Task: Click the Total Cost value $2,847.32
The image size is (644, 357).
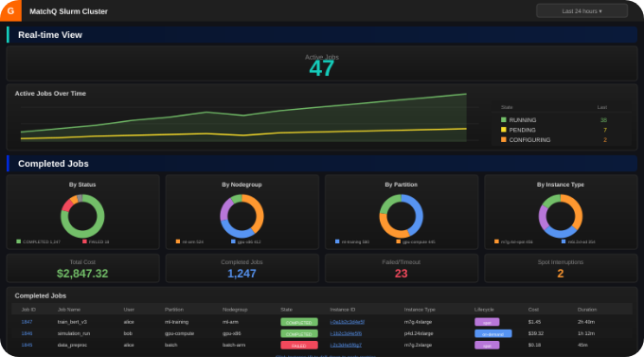Action: pyautogui.click(x=82, y=274)
